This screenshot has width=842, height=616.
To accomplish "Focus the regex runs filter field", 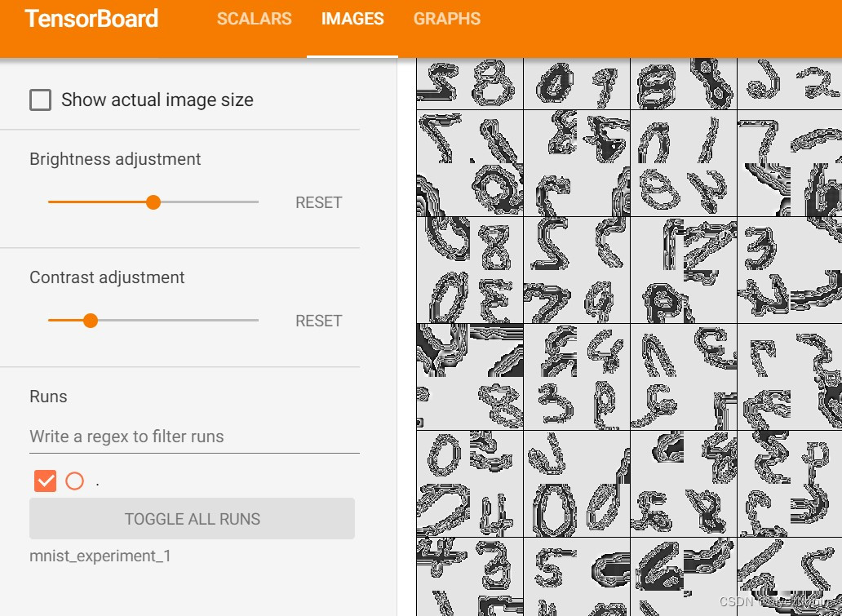I will pos(194,437).
